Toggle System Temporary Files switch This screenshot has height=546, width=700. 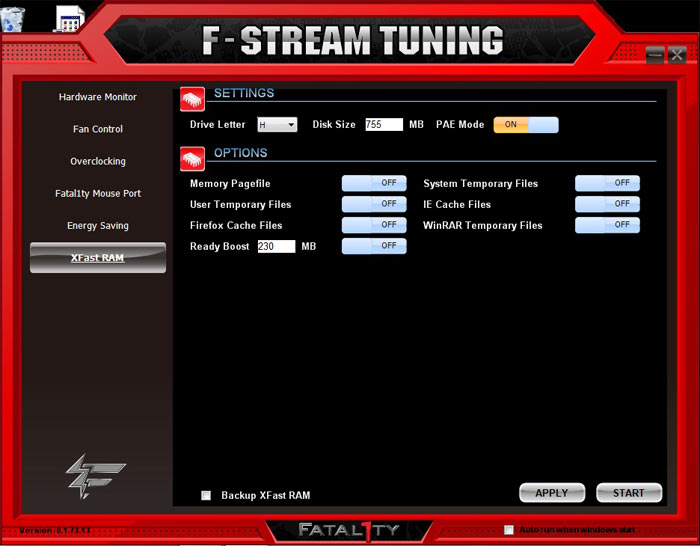(607, 183)
